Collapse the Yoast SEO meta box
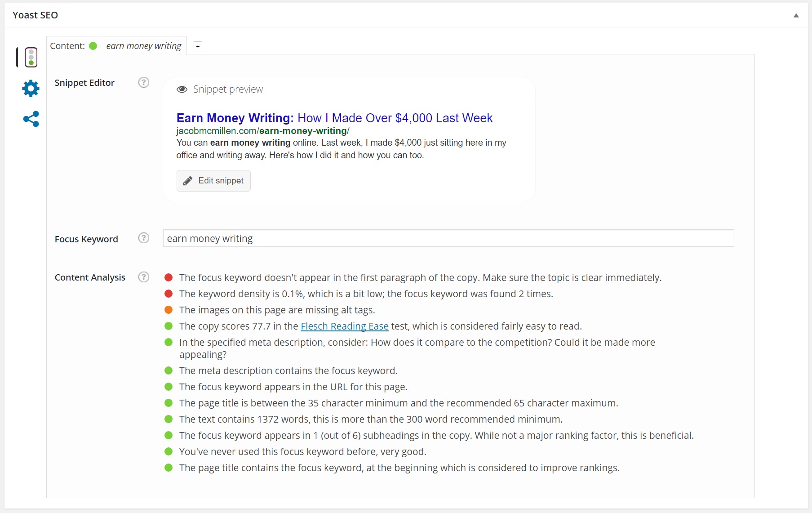The width and height of the screenshot is (812, 513). point(796,15)
